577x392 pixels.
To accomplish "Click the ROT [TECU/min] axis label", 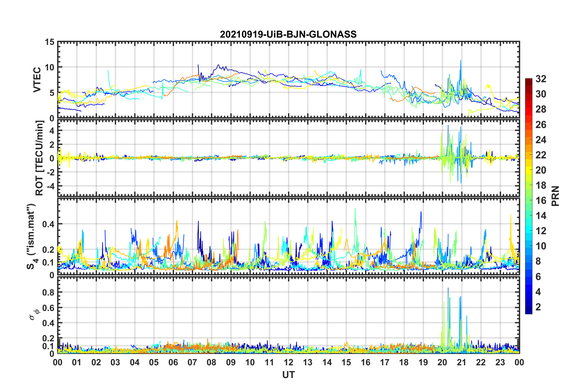I will click(x=39, y=158).
